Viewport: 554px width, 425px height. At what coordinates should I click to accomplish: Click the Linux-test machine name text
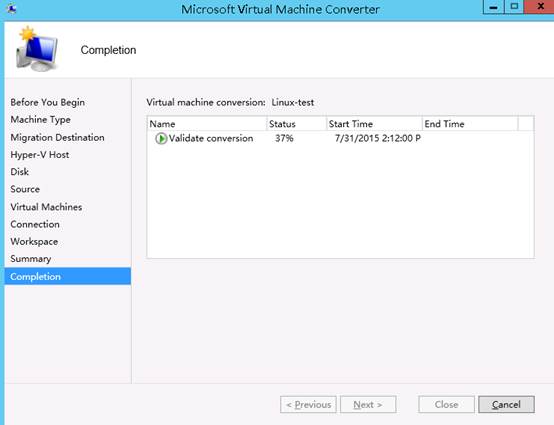tap(293, 102)
